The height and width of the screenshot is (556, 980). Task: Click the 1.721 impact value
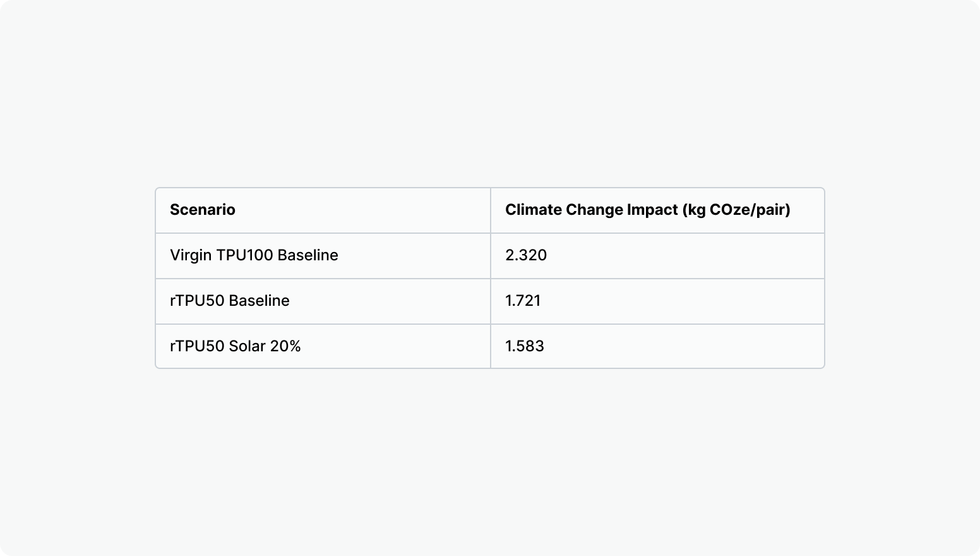click(523, 301)
